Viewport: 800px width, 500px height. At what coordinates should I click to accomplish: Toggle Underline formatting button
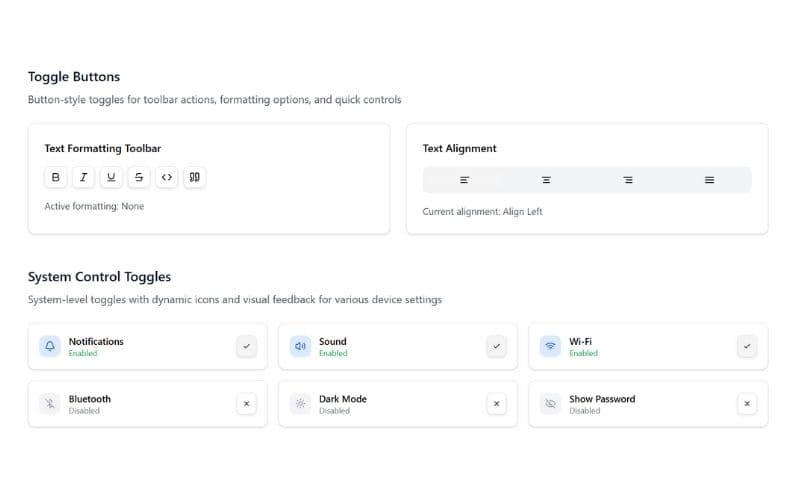pyautogui.click(x=111, y=177)
